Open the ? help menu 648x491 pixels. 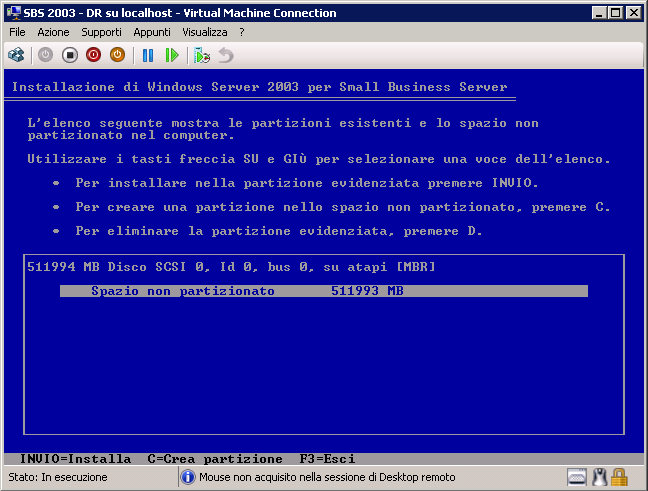click(242, 32)
